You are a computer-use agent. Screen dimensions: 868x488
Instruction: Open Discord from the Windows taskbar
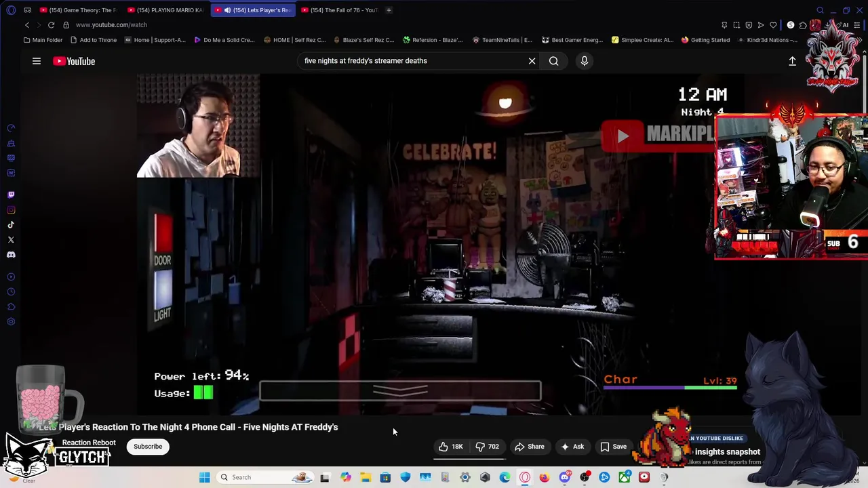click(564, 477)
